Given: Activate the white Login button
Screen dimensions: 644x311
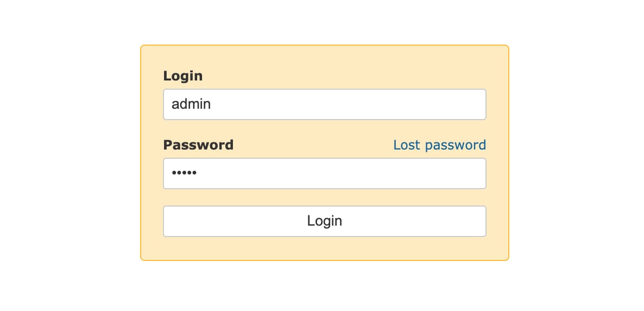Looking at the screenshot, I should pos(324,221).
